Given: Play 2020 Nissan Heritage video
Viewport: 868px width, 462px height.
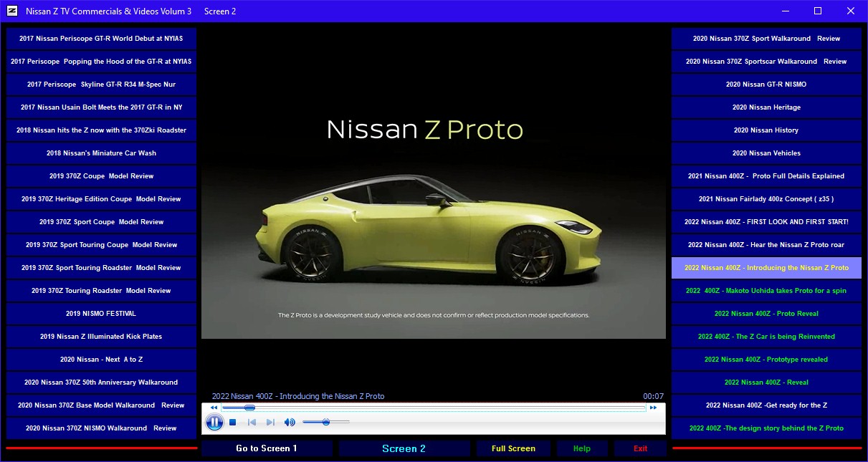Looking at the screenshot, I should pos(766,107).
